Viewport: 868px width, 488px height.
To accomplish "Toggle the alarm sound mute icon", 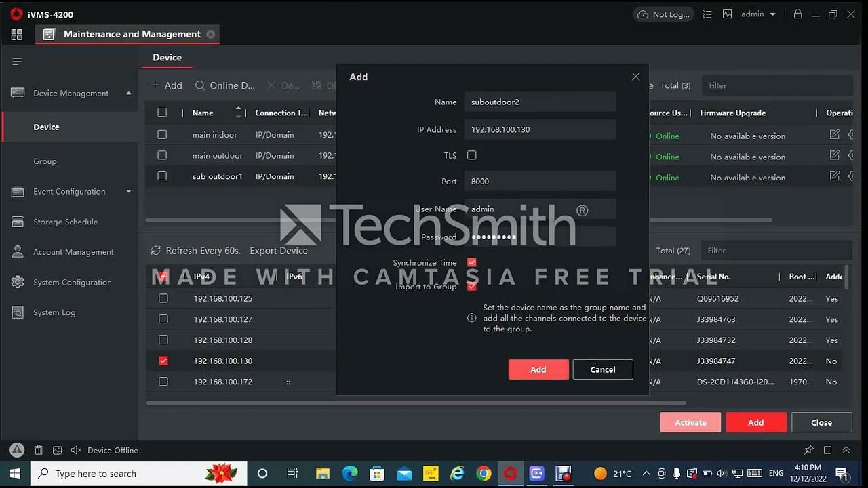I will click(76, 450).
